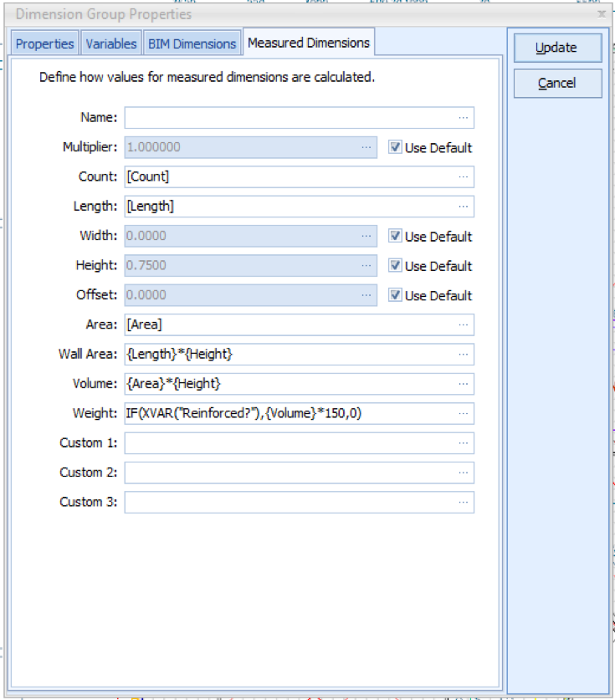Toggle the Offset Use Default checkbox

395,295
